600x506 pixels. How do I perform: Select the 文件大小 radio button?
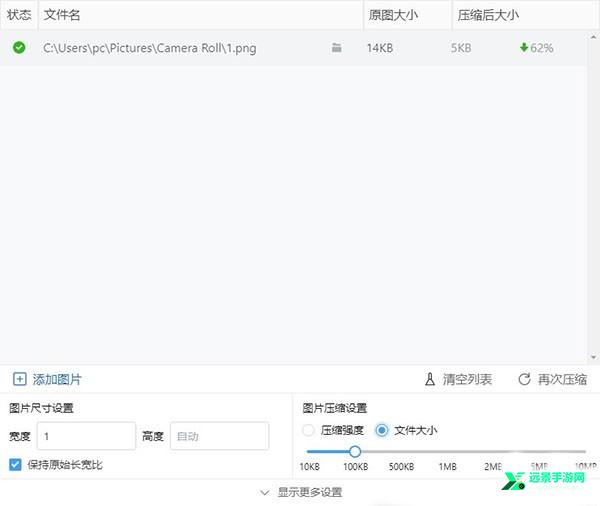[x=382, y=430]
